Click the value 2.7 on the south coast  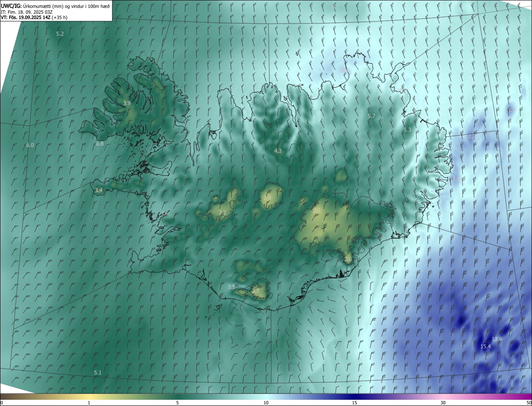click(x=256, y=291)
